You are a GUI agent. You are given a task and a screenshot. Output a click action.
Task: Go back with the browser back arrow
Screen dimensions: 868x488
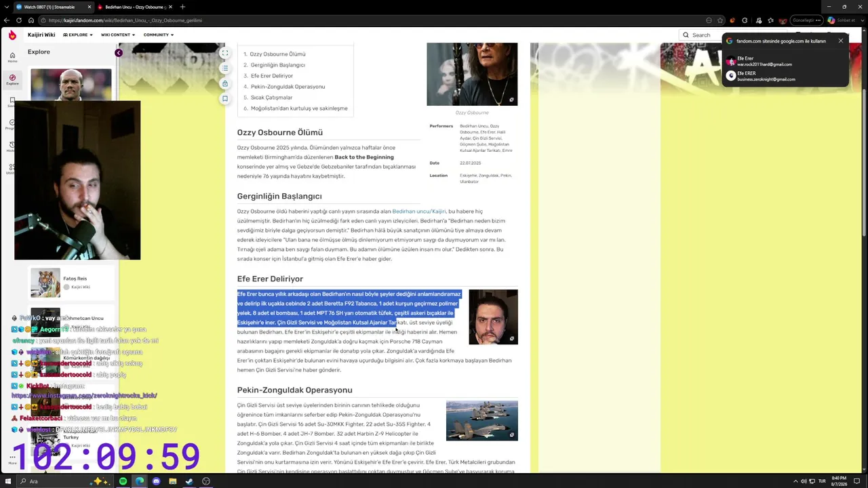(7, 20)
